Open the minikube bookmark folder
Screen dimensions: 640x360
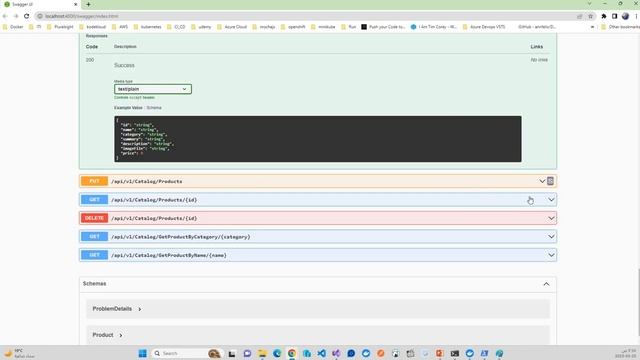323,27
